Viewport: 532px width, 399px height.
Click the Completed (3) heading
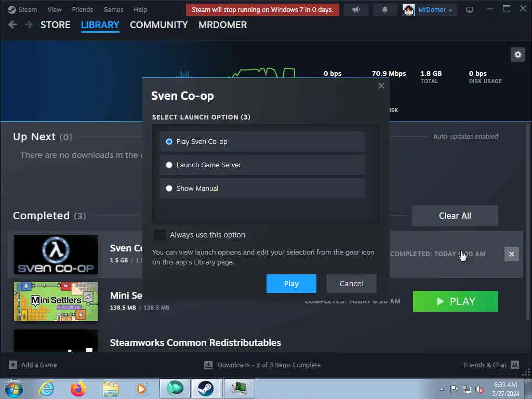(49, 216)
